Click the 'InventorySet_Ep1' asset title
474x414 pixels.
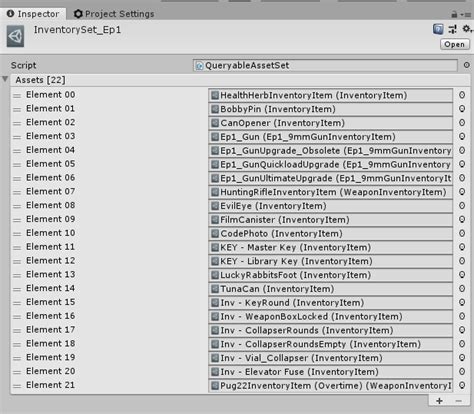pyautogui.click(x=77, y=30)
